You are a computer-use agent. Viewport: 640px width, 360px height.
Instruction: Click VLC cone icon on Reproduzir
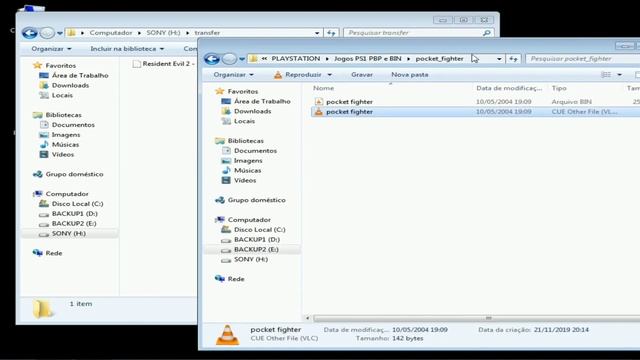pos(278,75)
